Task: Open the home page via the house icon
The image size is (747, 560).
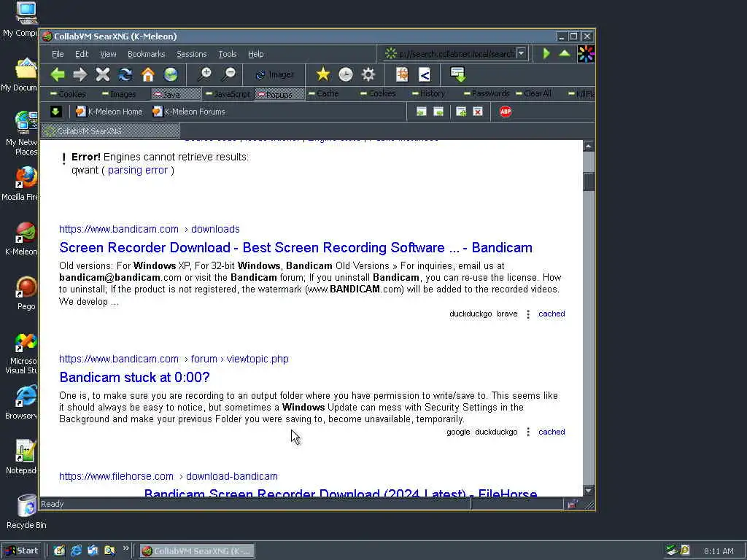Action: (x=147, y=74)
